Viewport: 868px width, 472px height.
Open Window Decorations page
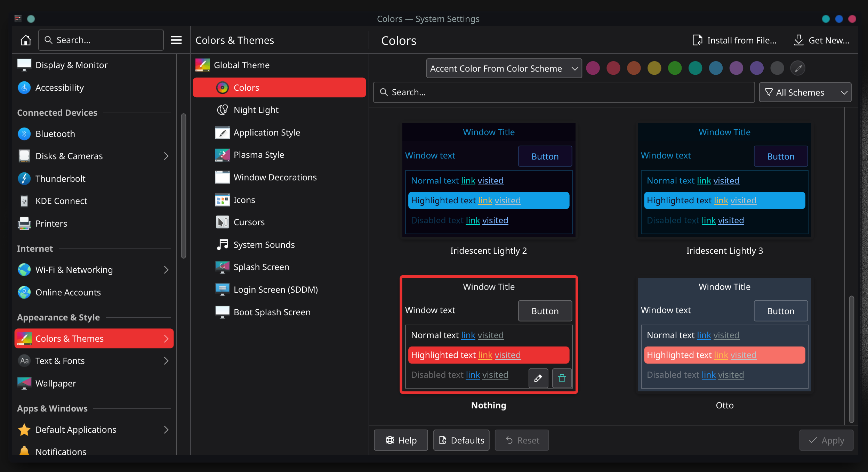tap(279, 177)
